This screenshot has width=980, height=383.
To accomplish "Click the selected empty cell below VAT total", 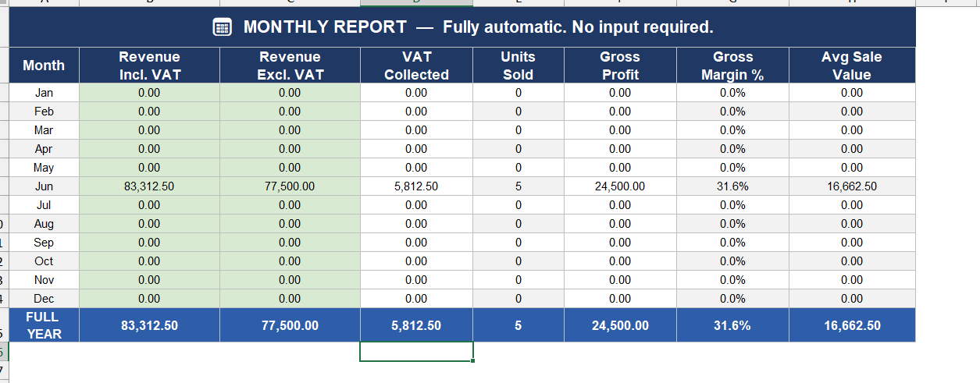I will coord(416,352).
